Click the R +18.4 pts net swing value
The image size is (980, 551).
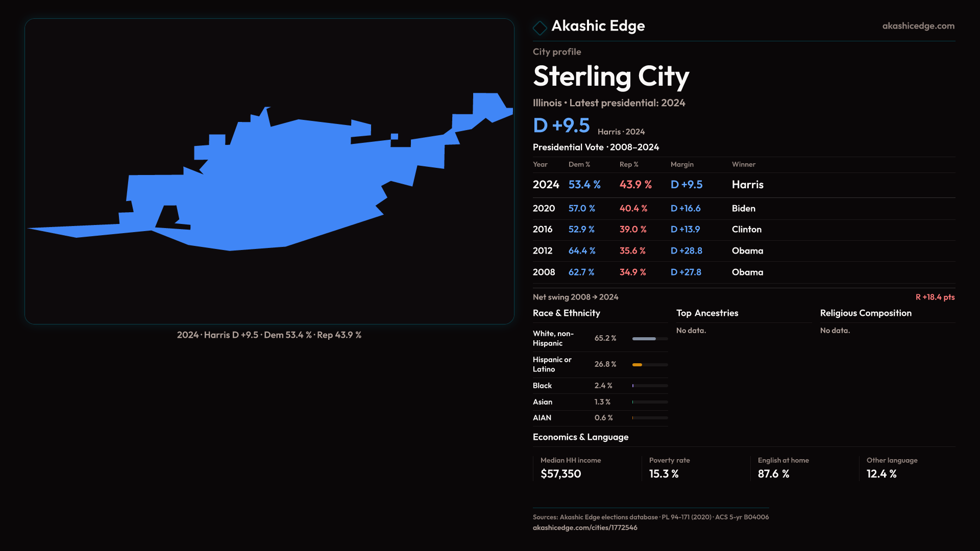point(935,297)
